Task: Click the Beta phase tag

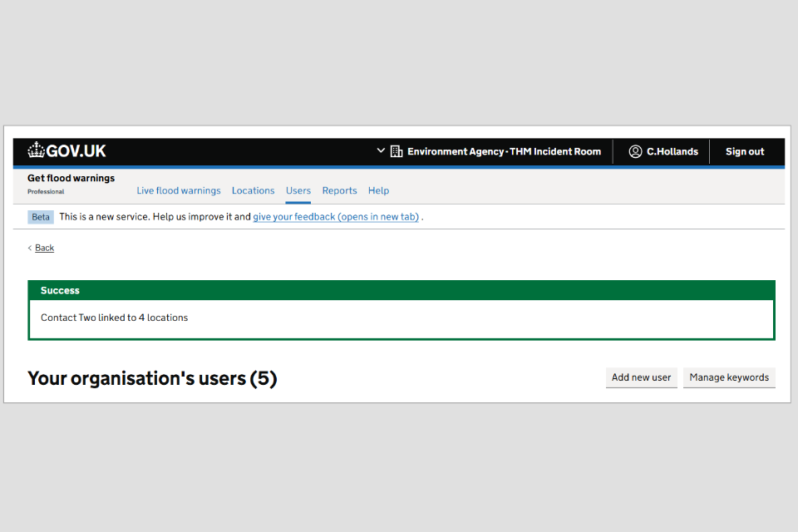Action: (x=41, y=217)
